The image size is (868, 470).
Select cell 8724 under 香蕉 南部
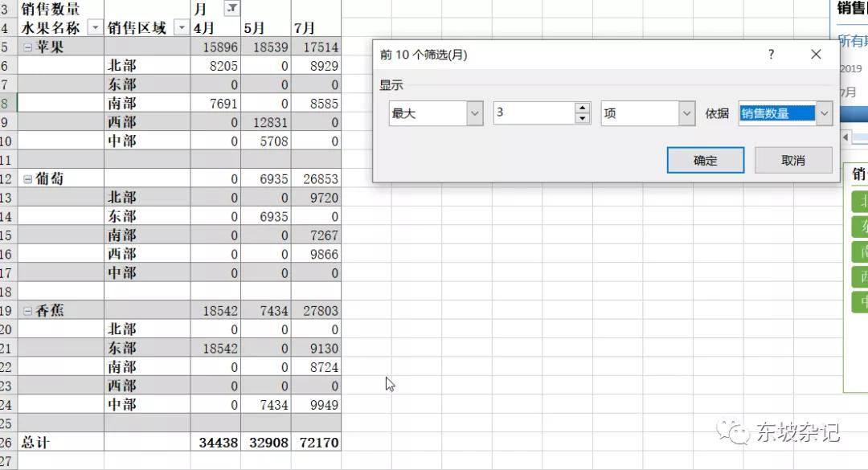click(x=316, y=367)
